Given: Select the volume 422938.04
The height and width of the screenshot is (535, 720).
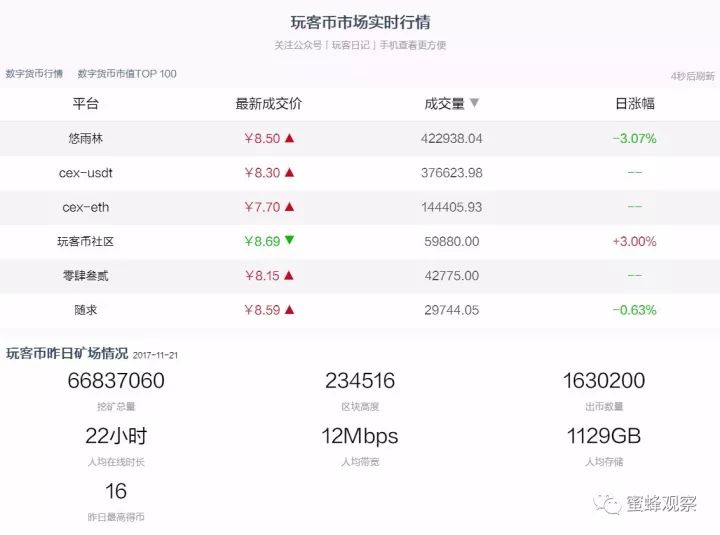Looking at the screenshot, I should point(451,138).
